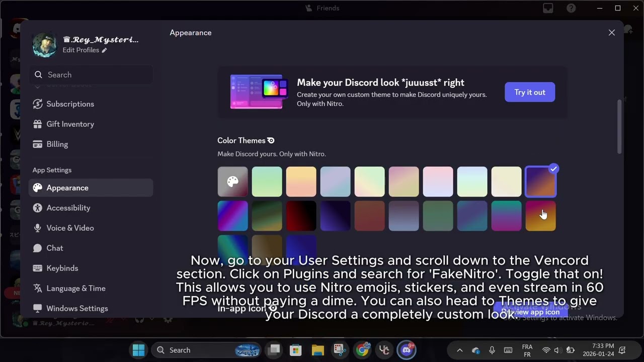This screenshot has height=362, width=644.
Task: Select the dark indigo theme
Action: pos(336,216)
